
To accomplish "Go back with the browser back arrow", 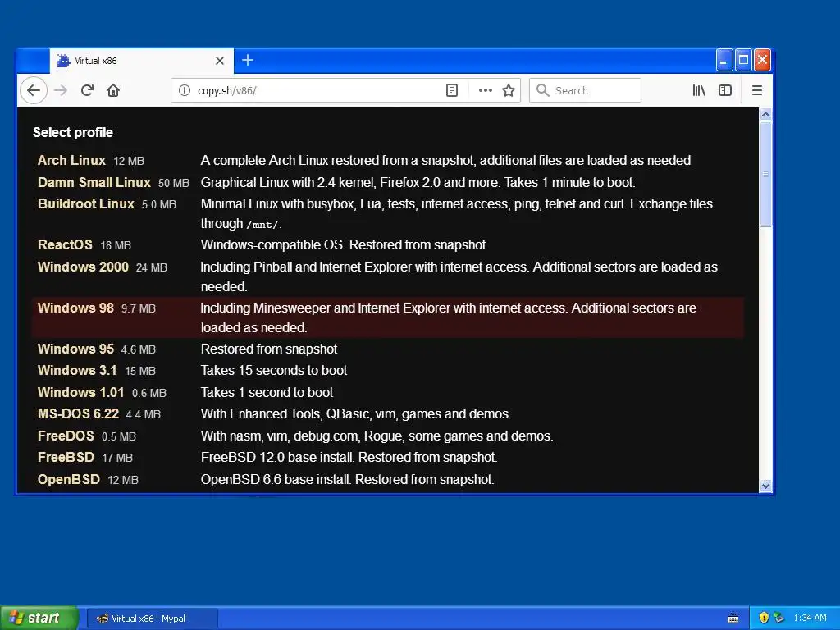I will [x=33, y=90].
